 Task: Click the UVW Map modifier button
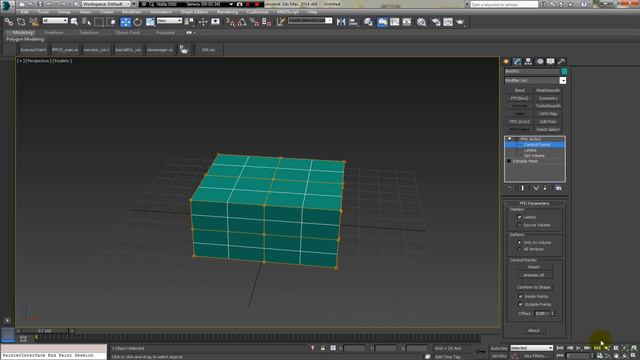coord(548,114)
